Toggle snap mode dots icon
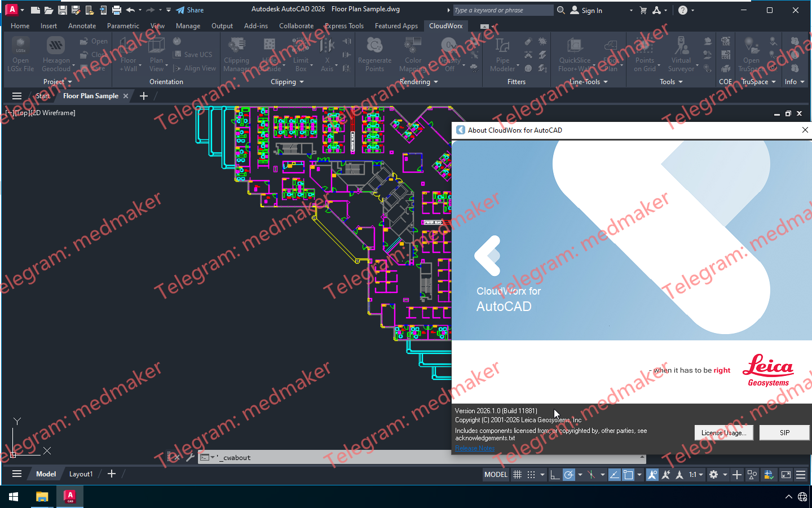This screenshot has width=812, height=508. (531, 475)
